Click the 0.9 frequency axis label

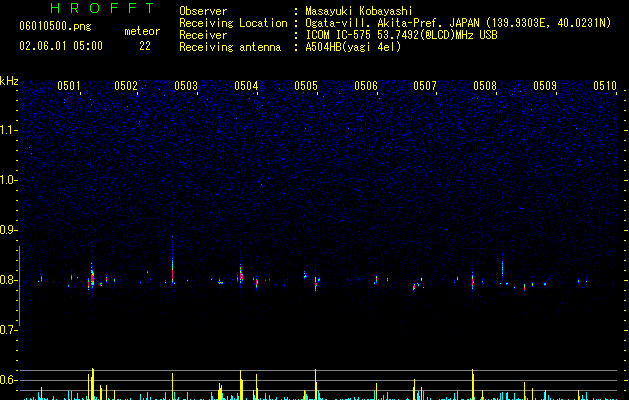[9, 230]
